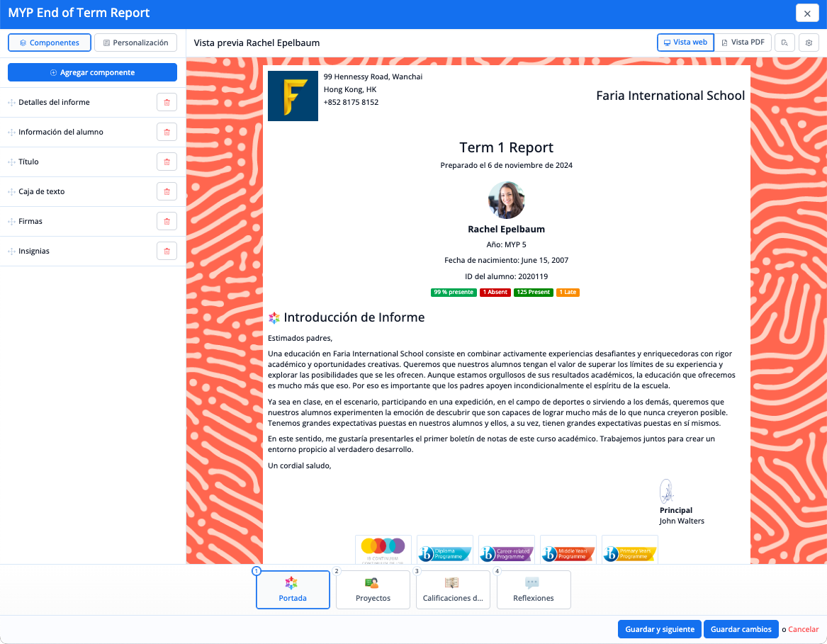Open the Personalización tab
This screenshot has width=827, height=644.
pos(135,43)
